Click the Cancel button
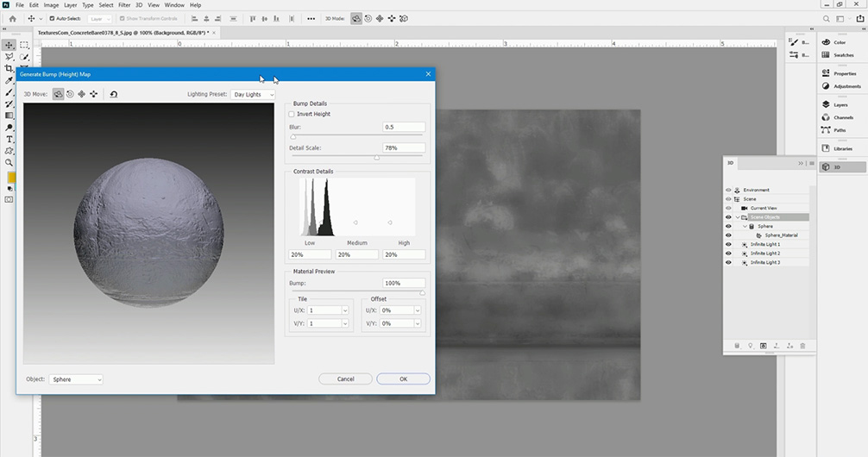Viewport: 868px width, 457px height. pyautogui.click(x=345, y=379)
